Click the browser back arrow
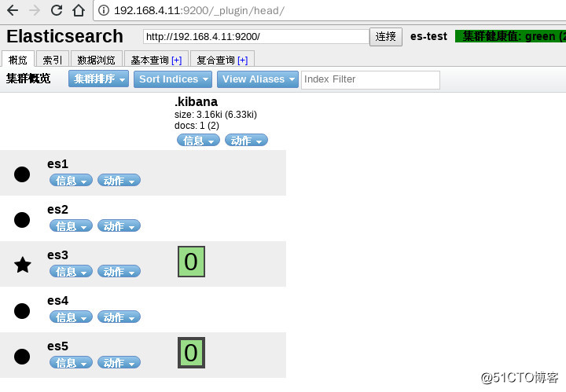 tap(13, 10)
